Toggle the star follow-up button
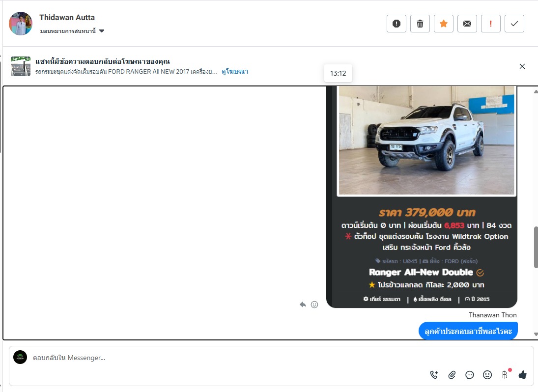The image size is (538, 392). pyautogui.click(x=444, y=24)
